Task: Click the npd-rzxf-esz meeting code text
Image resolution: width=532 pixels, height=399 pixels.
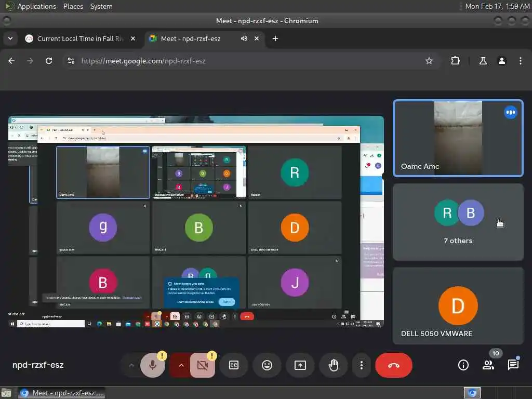Action: click(38, 365)
